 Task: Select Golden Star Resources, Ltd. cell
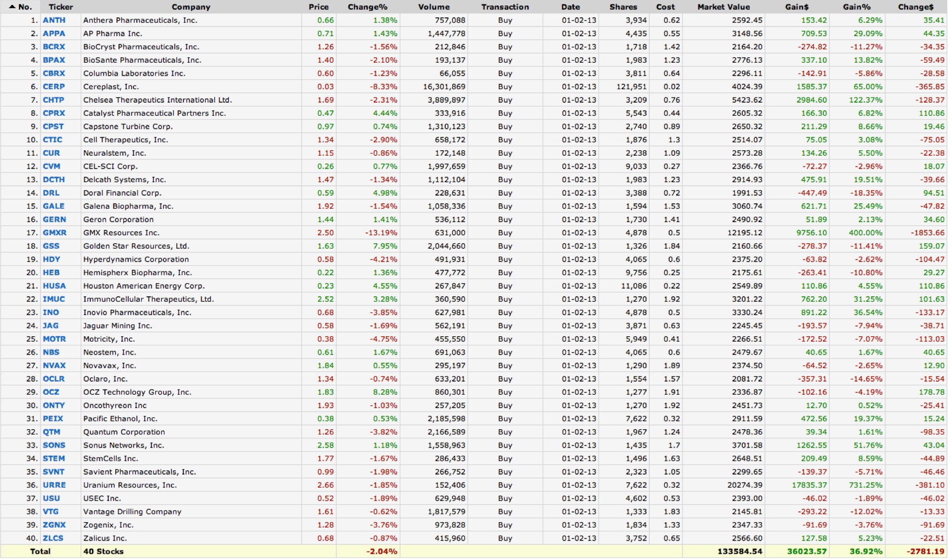click(136, 246)
